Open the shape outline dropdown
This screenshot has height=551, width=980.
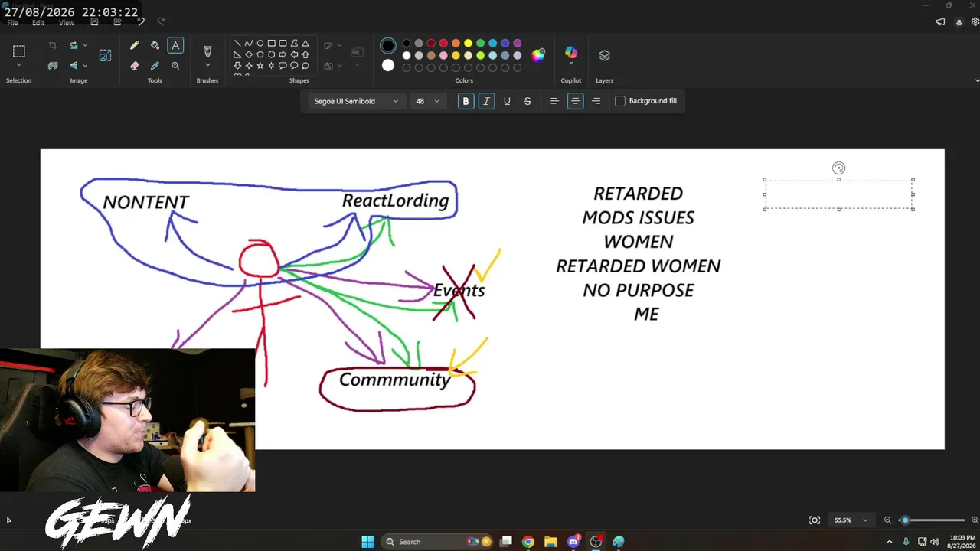[332, 46]
